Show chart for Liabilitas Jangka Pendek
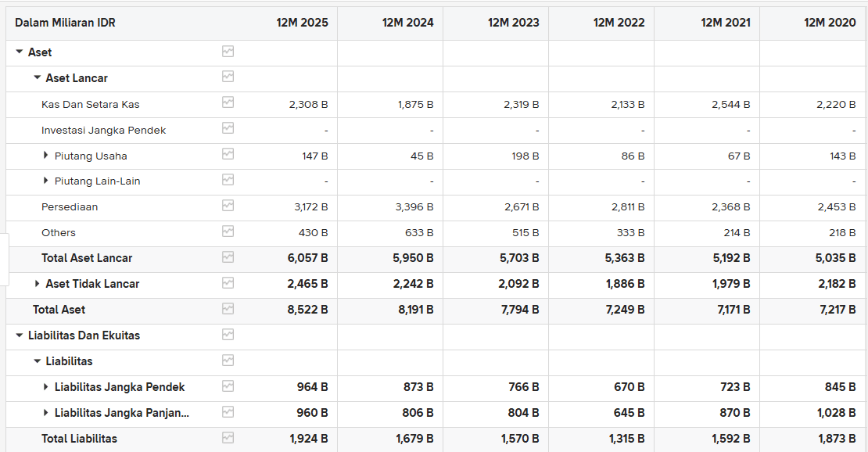The height and width of the screenshot is (452, 868). (228, 386)
